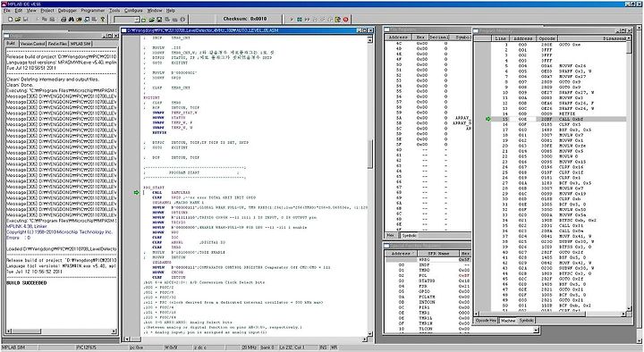Switch to Build tab in Output window

[x=11, y=44]
